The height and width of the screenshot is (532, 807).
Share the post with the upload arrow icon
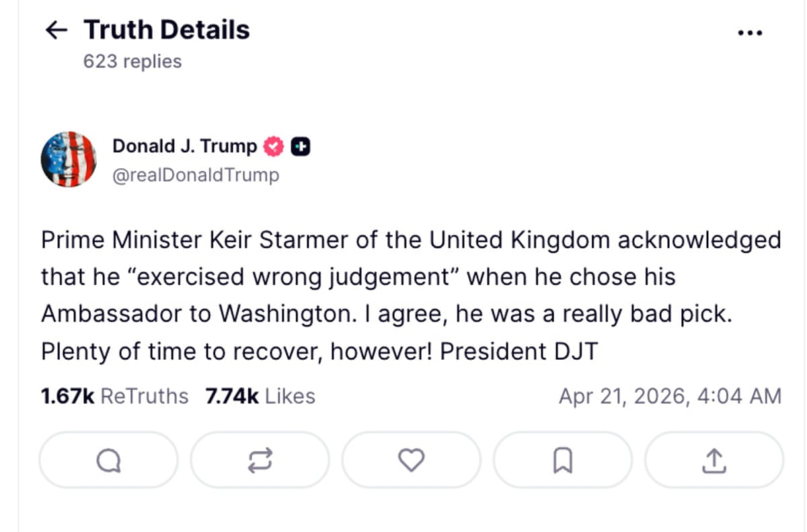click(x=714, y=460)
